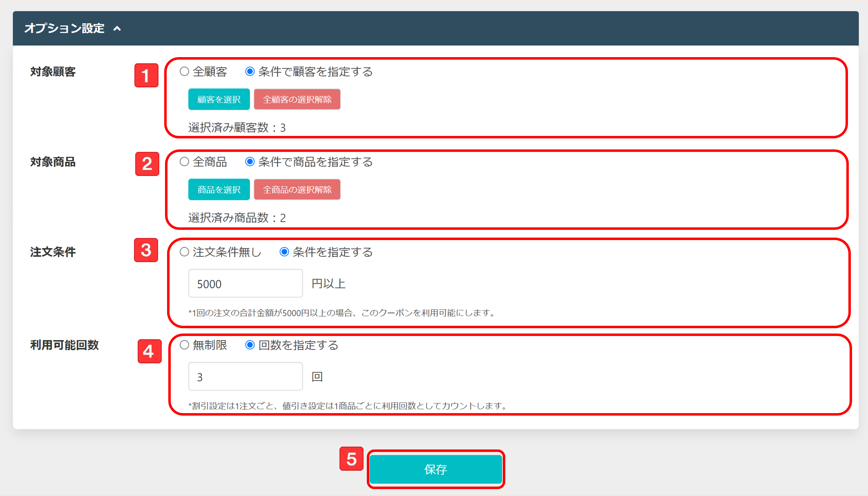Click the 選択済み商品数：2 text

237,218
